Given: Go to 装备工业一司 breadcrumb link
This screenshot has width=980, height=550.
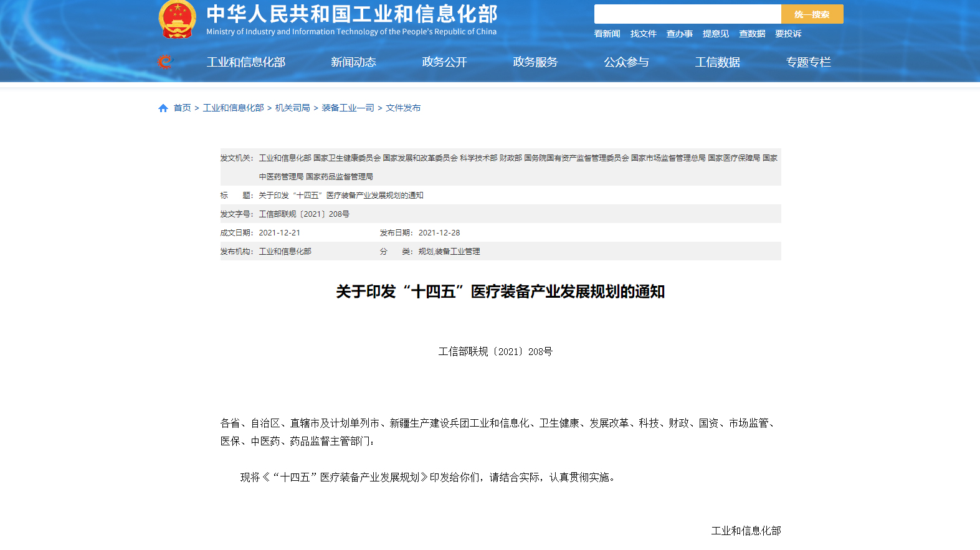Looking at the screenshot, I should pos(348,108).
